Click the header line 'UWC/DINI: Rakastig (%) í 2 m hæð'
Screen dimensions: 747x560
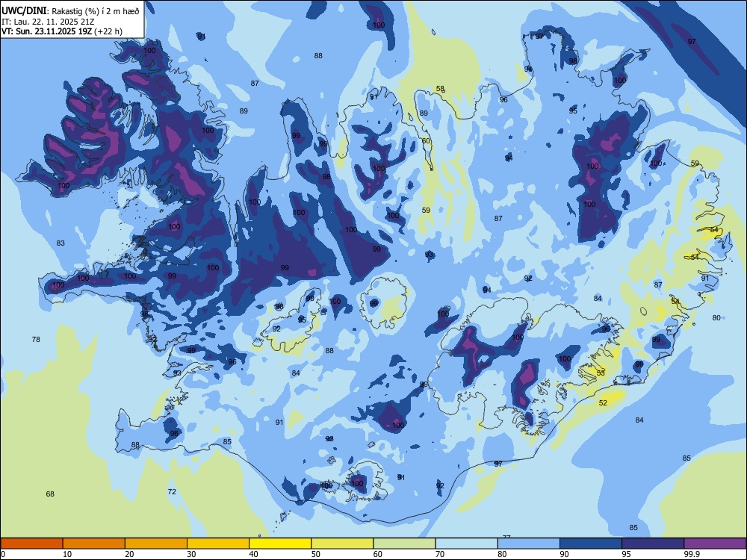tap(70, 11)
